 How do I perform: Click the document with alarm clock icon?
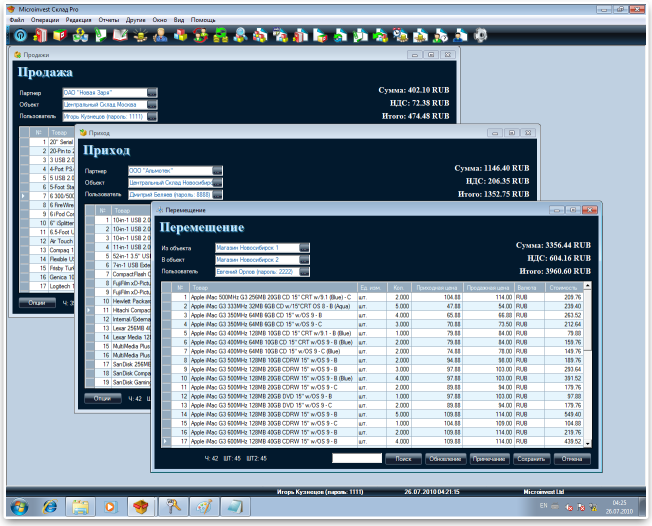coord(400,35)
